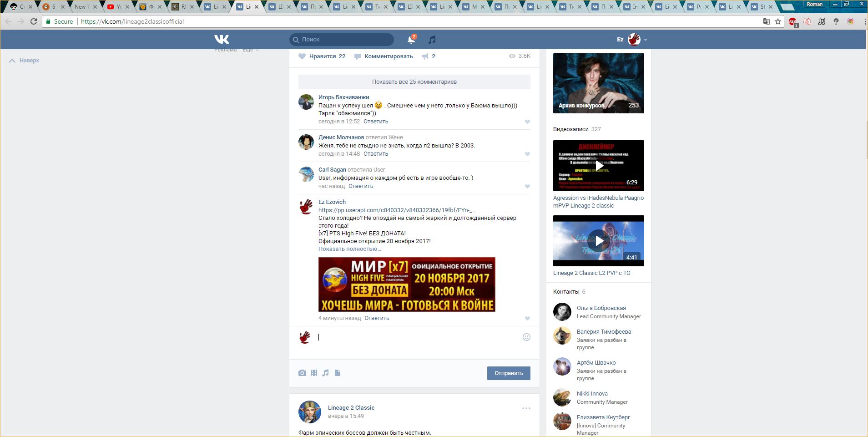Click the green Secure lock icon
The height and width of the screenshot is (437, 868).
point(48,21)
